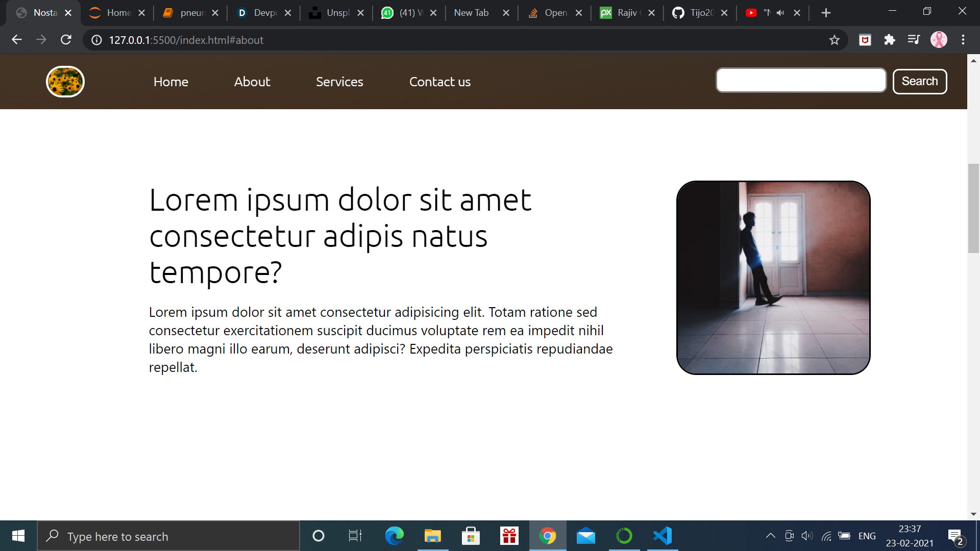Click the red McAfee extension icon
Viewport: 980px width, 551px height.
[x=865, y=40]
